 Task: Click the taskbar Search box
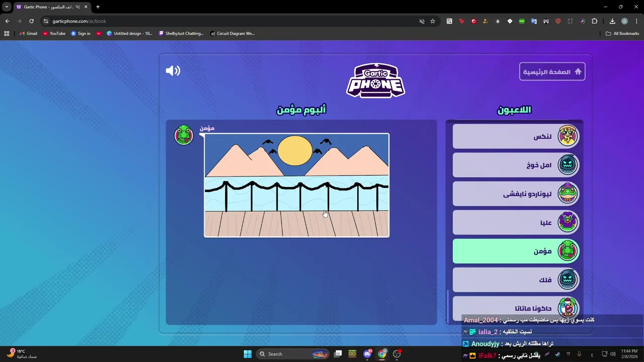pos(293,354)
